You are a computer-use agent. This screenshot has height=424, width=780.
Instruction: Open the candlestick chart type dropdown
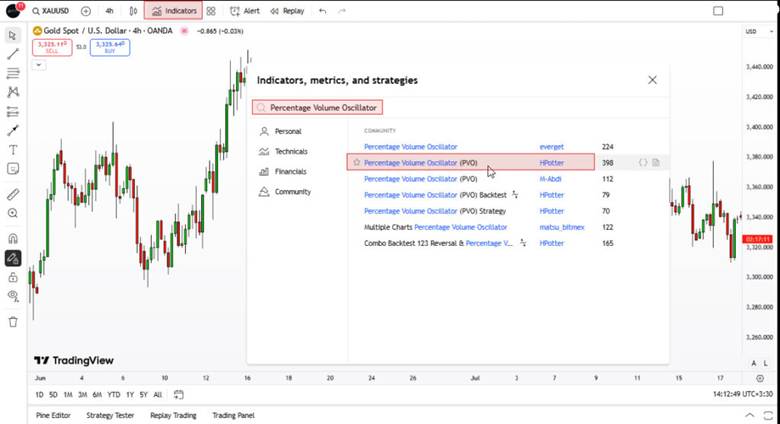tap(132, 11)
